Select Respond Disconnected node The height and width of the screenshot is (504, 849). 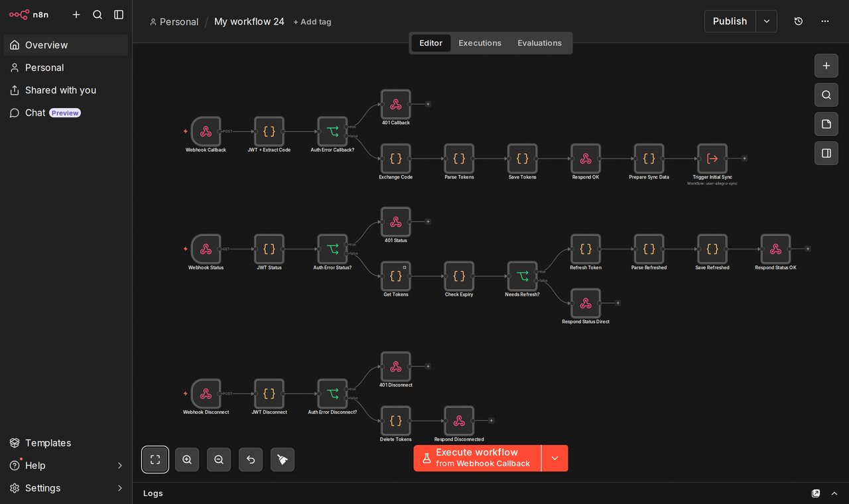click(x=459, y=420)
